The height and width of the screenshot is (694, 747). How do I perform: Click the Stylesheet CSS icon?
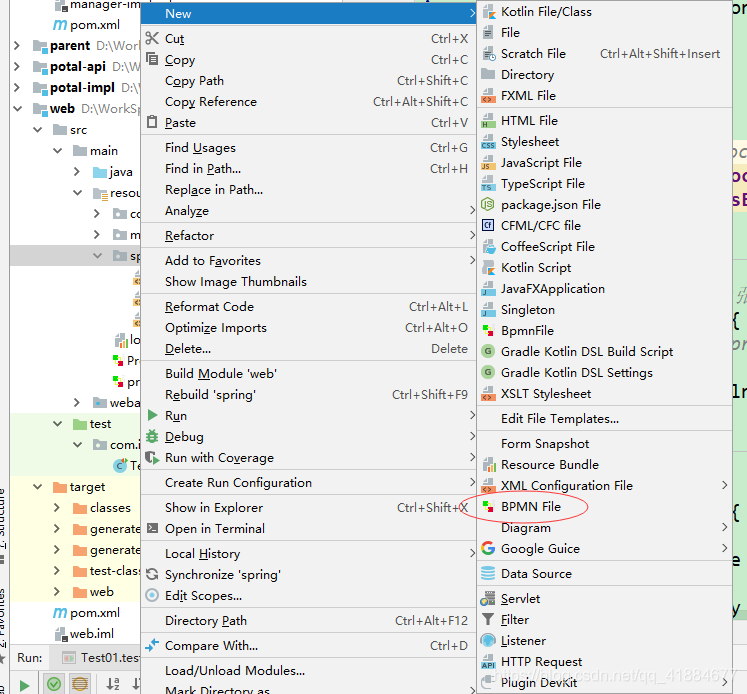click(488, 142)
